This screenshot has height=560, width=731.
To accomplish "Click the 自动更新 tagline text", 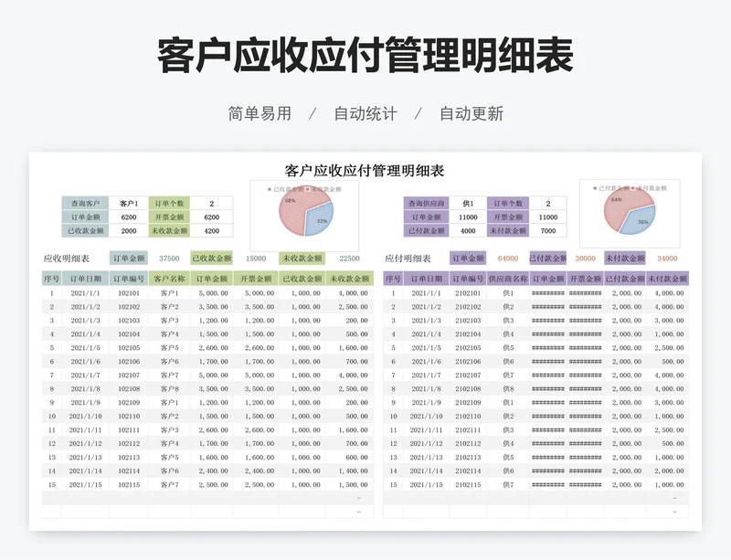I will [x=471, y=113].
